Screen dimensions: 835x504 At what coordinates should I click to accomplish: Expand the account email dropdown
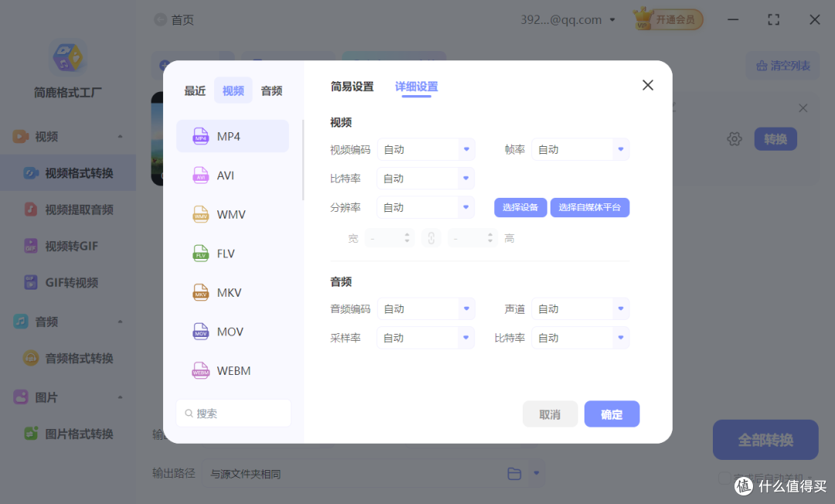click(x=612, y=20)
